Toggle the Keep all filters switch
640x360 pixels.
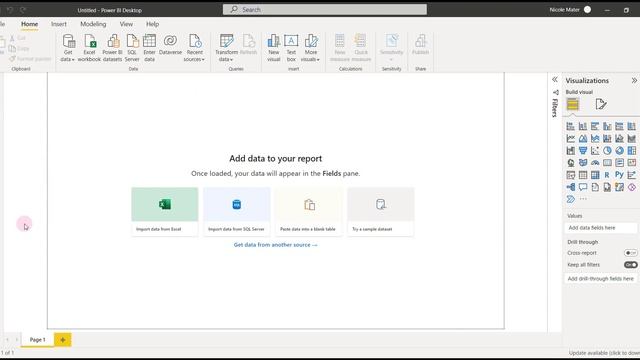[631, 265]
